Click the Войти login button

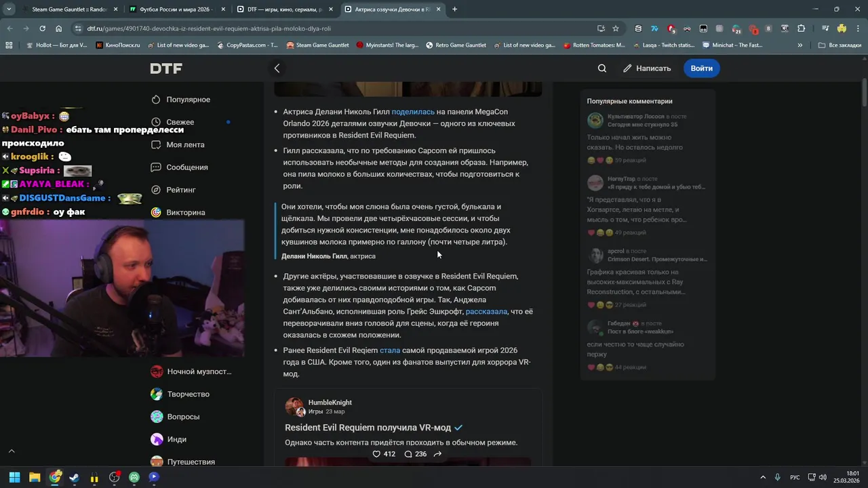(x=701, y=68)
